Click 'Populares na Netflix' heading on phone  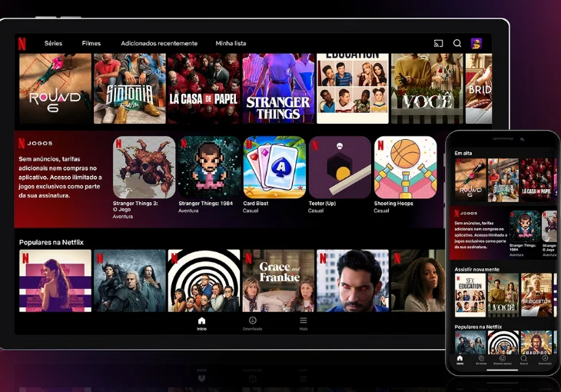(478, 327)
